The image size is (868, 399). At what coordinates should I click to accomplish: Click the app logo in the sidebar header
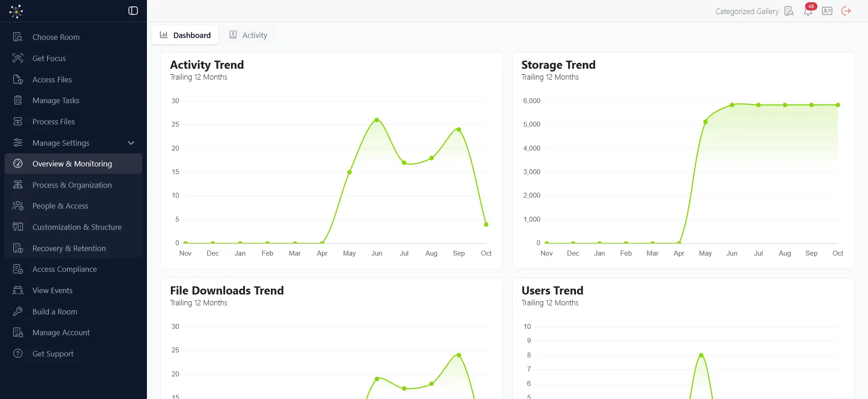[16, 11]
